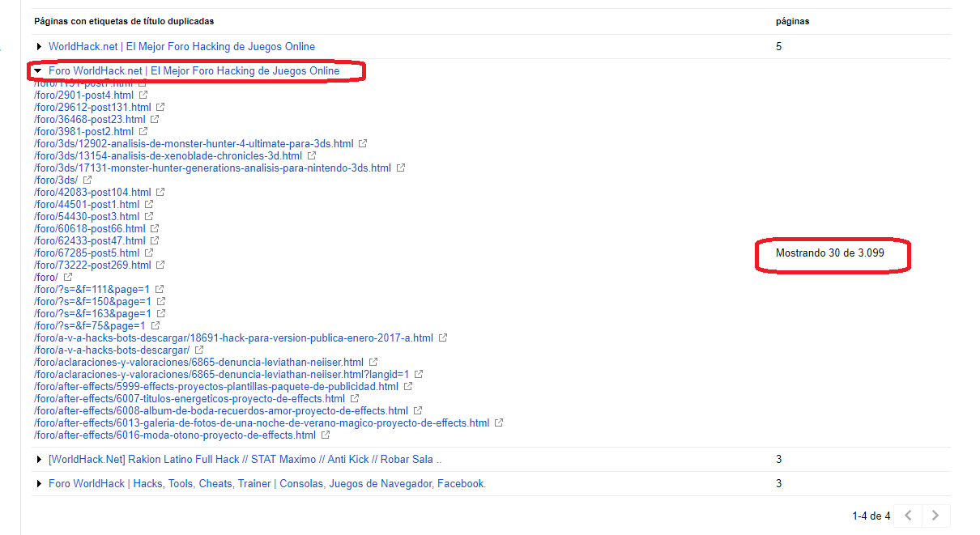Collapse the 'Foro WorldHack.net | El Mejor Foro' row
The width and height of the screenshot is (980, 535).
38,71
